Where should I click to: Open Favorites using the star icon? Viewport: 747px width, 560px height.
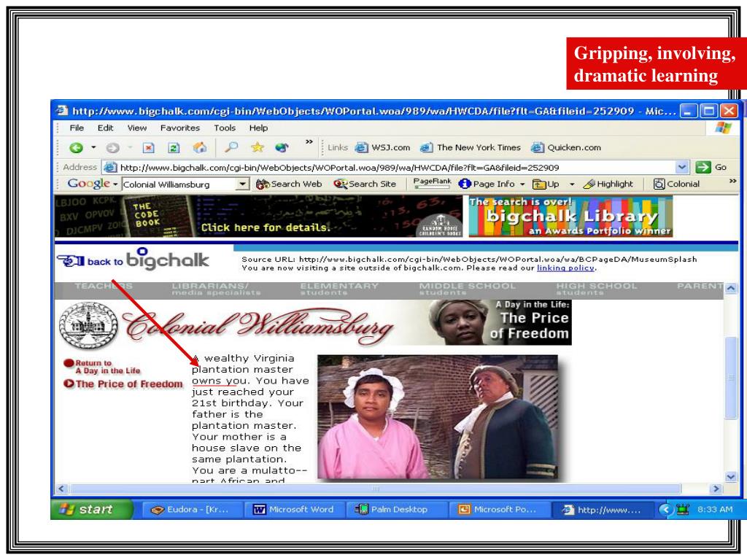coord(258,147)
